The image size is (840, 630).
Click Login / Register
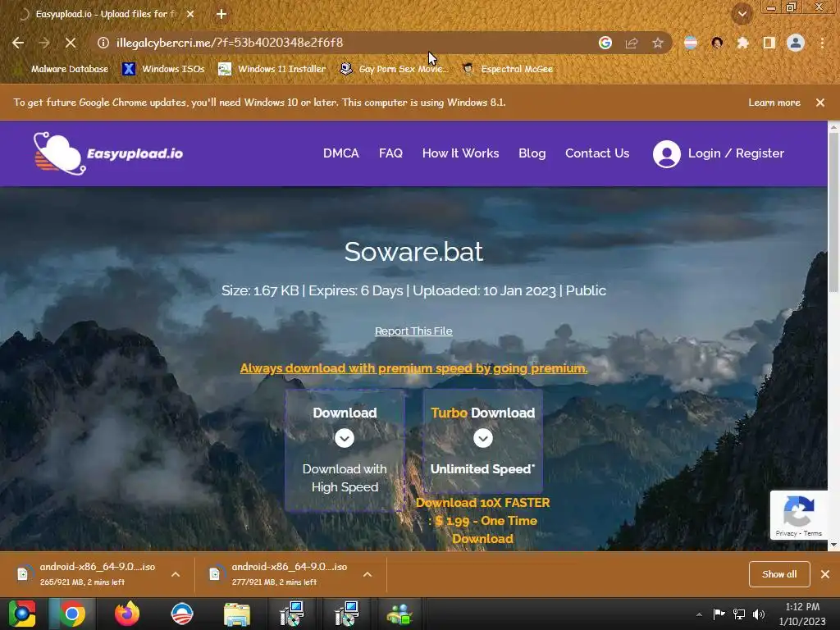(736, 153)
